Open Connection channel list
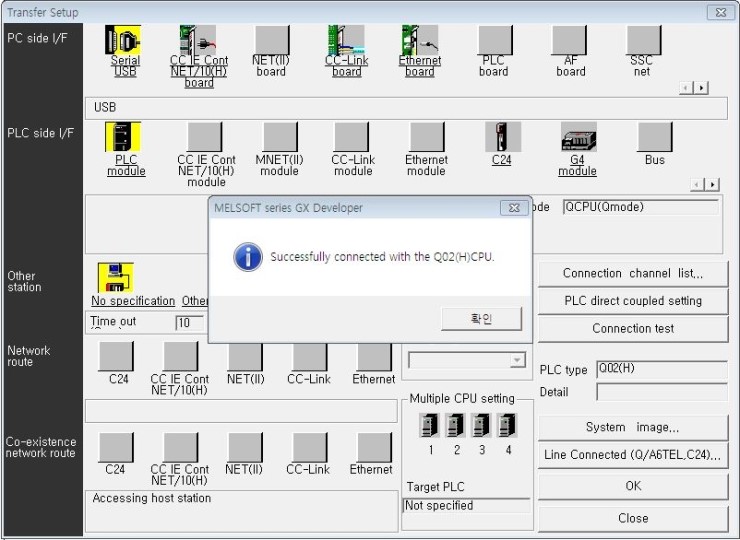The image size is (740, 540). click(x=633, y=274)
